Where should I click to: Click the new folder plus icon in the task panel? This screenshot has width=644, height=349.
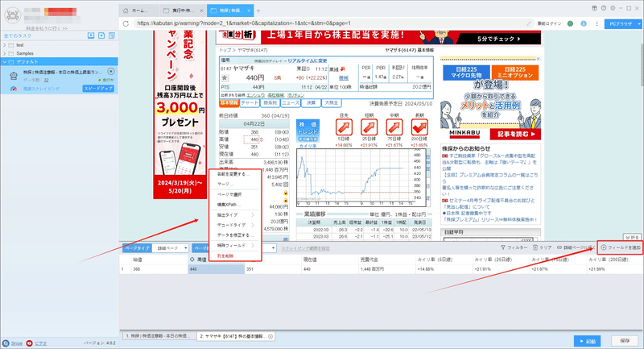101,35
